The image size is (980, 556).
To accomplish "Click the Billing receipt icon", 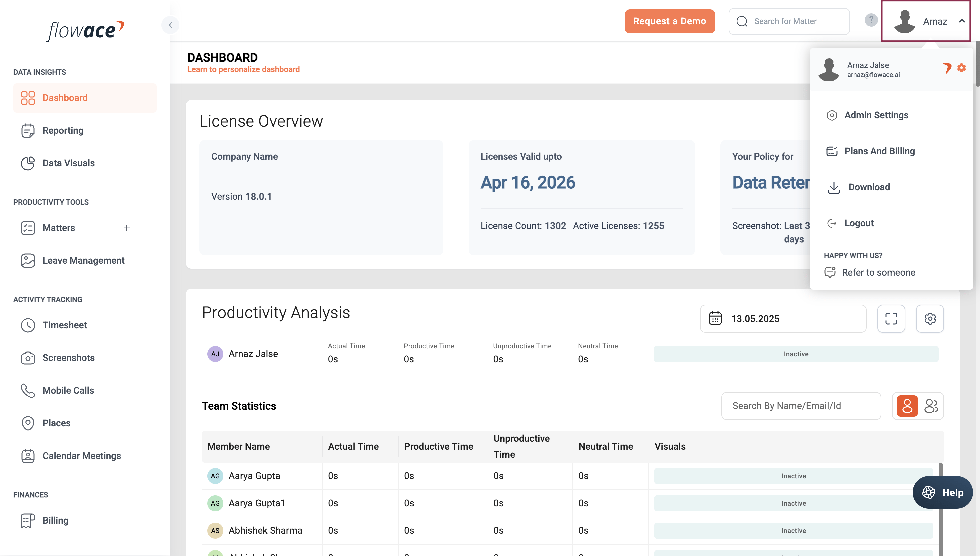I will [x=28, y=520].
